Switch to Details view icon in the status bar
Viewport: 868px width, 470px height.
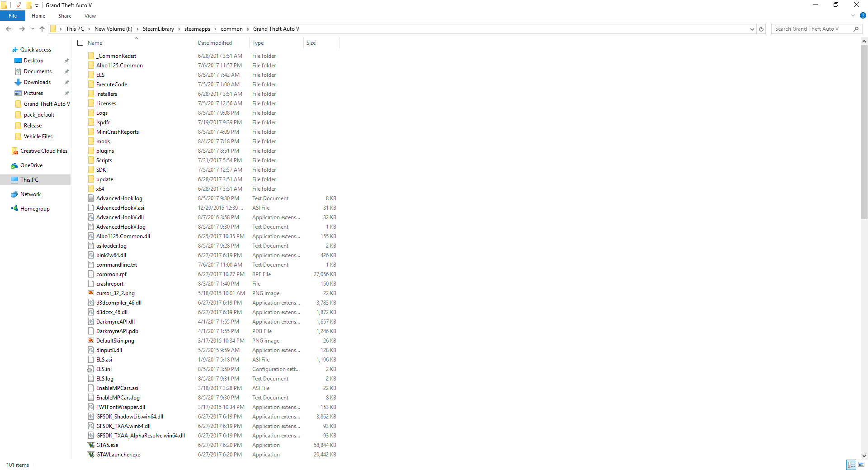point(851,465)
